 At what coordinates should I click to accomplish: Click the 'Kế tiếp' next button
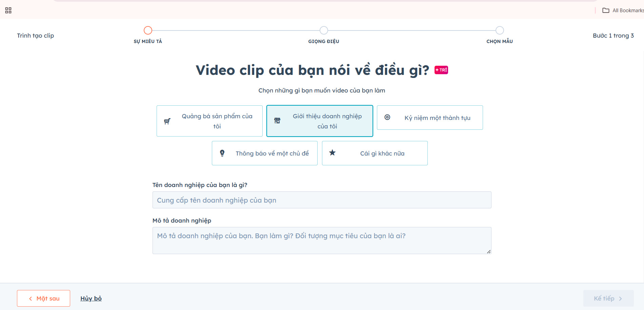click(x=608, y=298)
